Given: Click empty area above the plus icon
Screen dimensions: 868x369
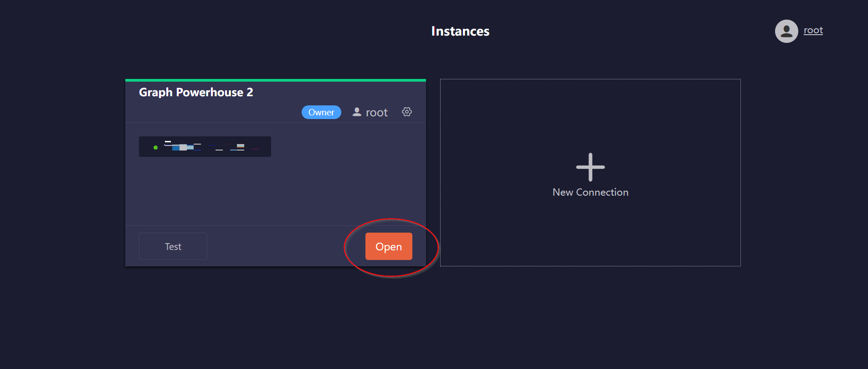Looking at the screenshot, I should (590, 114).
